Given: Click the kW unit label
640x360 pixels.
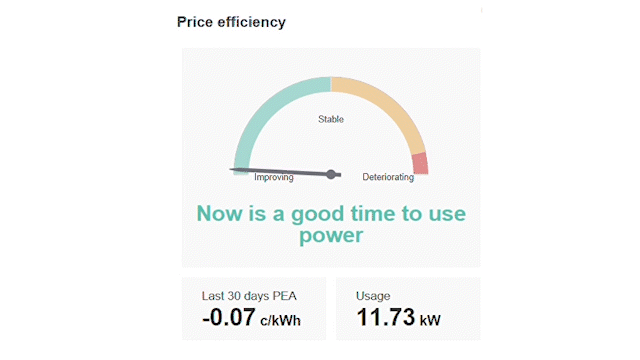Looking at the screenshot, I should 430,320.
